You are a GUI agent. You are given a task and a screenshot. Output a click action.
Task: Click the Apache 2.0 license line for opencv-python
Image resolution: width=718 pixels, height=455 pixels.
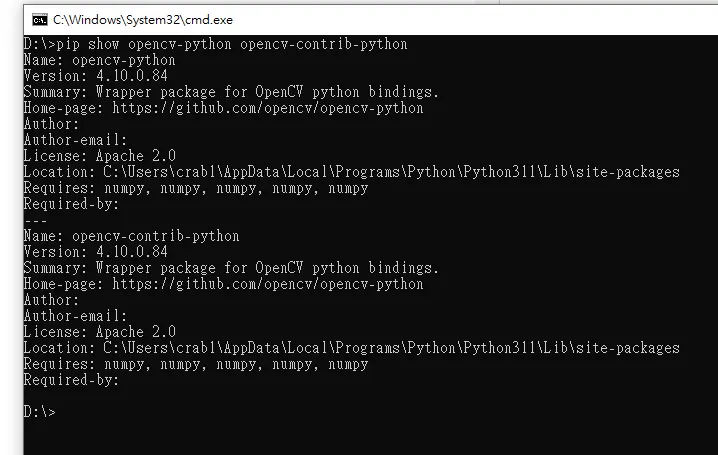(x=99, y=156)
